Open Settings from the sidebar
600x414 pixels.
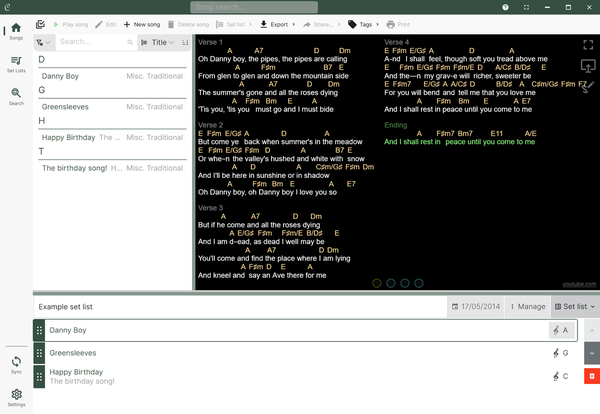(16, 398)
